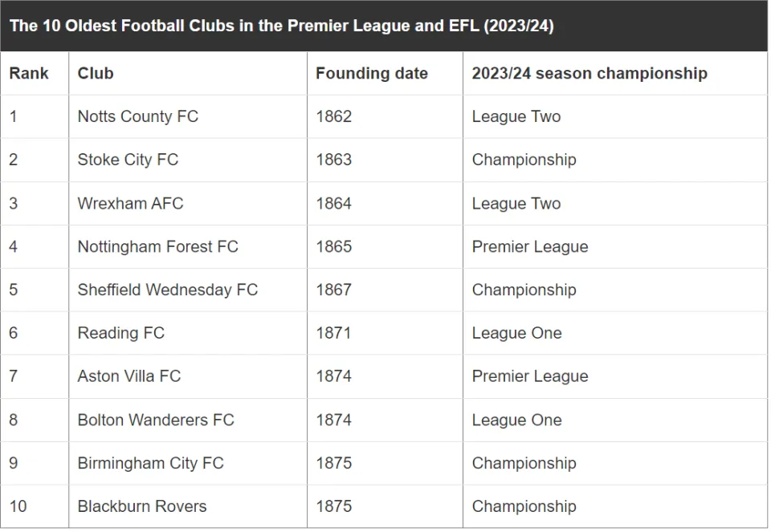Click the 2023/24 season championship header
771x532 pixels.
tap(589, 73)
